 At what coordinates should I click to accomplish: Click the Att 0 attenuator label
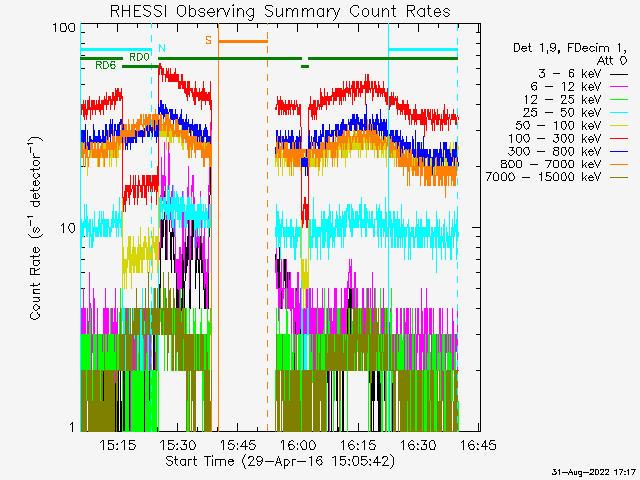(612, 61)
